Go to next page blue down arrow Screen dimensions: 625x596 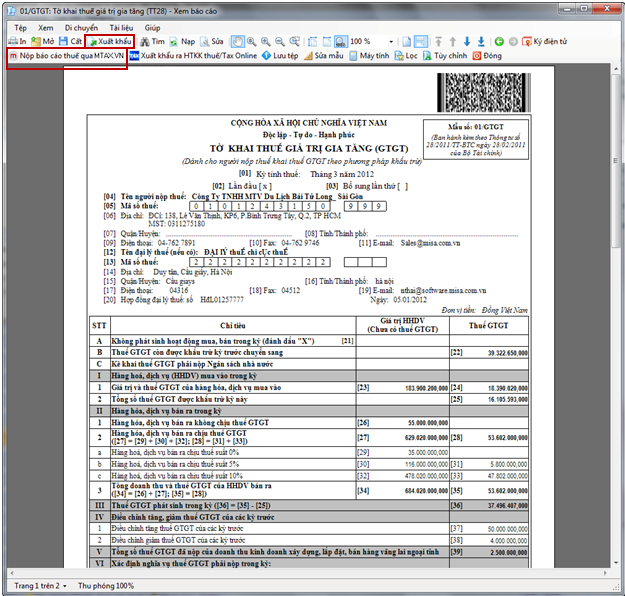pos(467,41)
